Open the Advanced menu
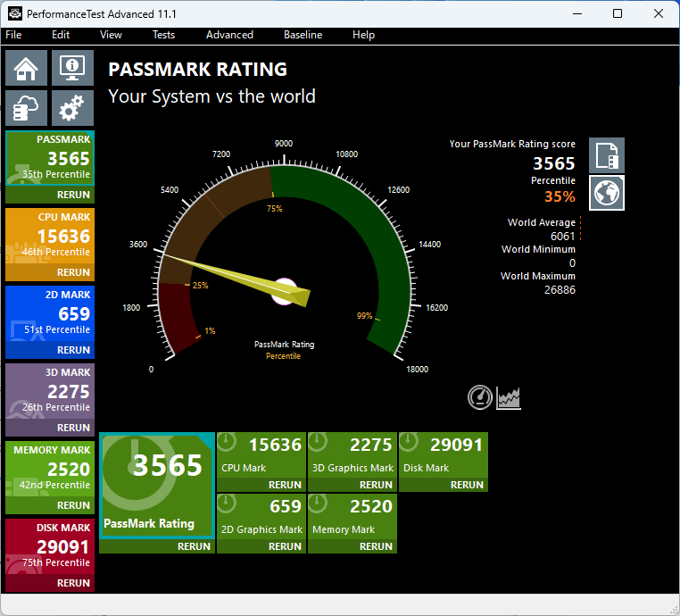The image size is (680, 616). 229,35
